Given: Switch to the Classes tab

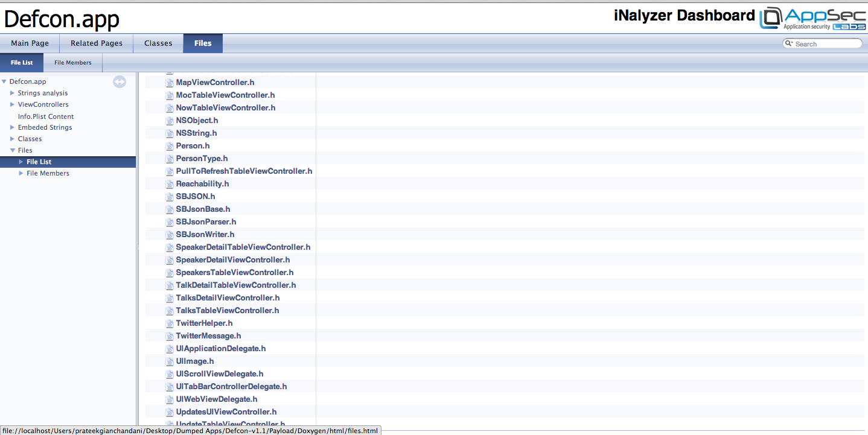Looking at the screenshot, I should point(158,43).
